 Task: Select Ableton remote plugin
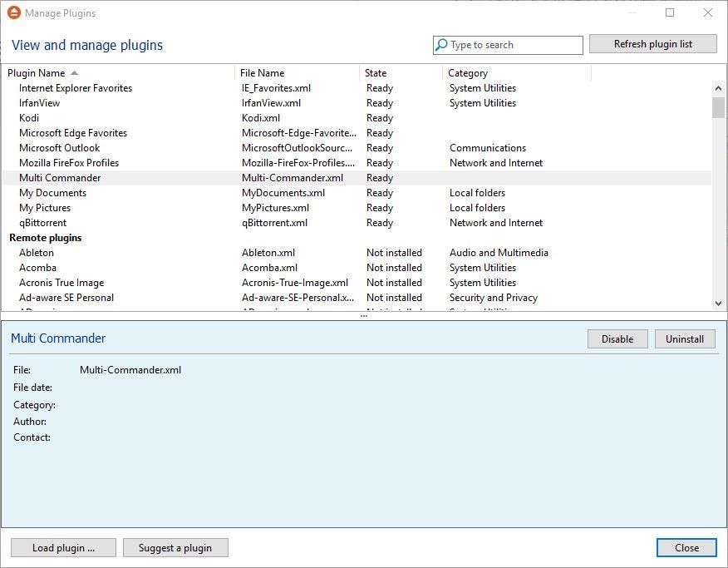[x=357, y=253]
